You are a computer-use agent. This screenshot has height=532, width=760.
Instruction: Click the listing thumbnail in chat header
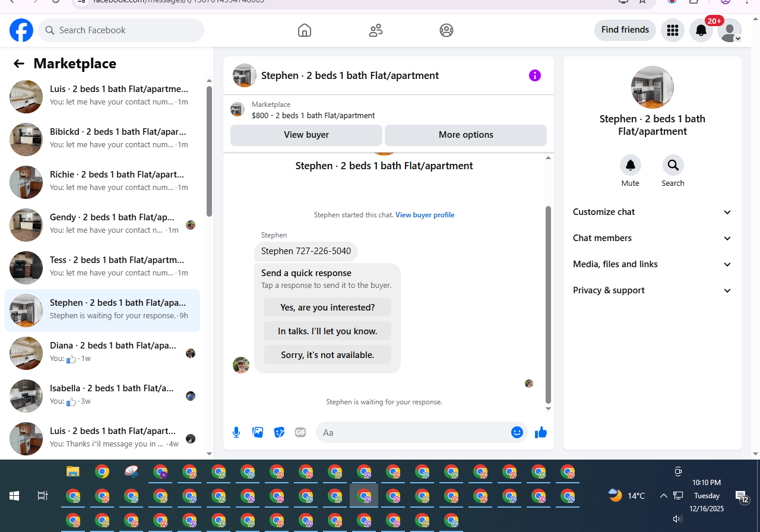point(245,75)
